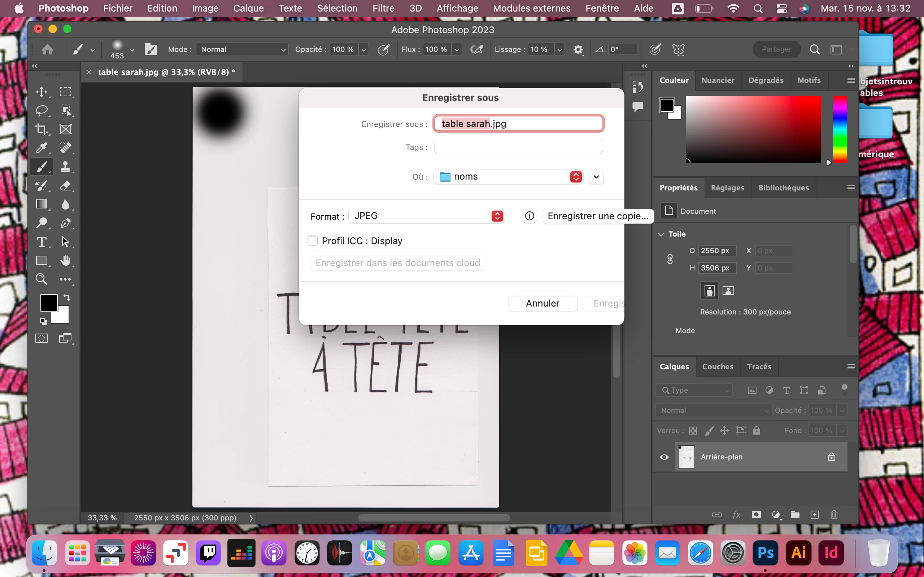Viewport: 924px width, 577px height.
Task: Click the Annuler button
Action: tap(542, 303)
